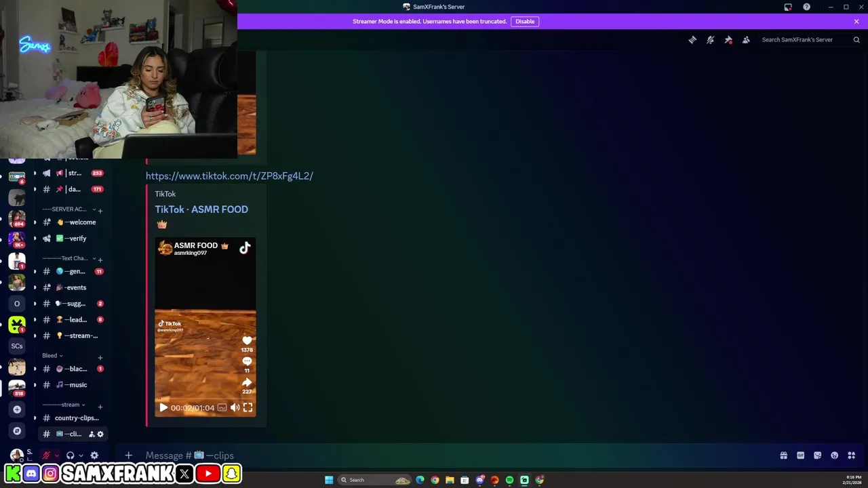Screen dimensions: 868x488
Task: Open Spotify from the taskbar
Action: click(x=509, y=480)
